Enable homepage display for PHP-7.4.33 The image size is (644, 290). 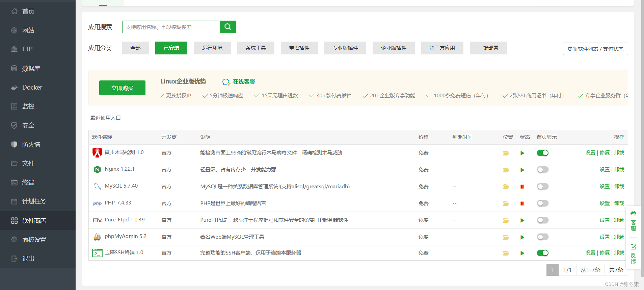pyautogui.click(x=543, y=203)
